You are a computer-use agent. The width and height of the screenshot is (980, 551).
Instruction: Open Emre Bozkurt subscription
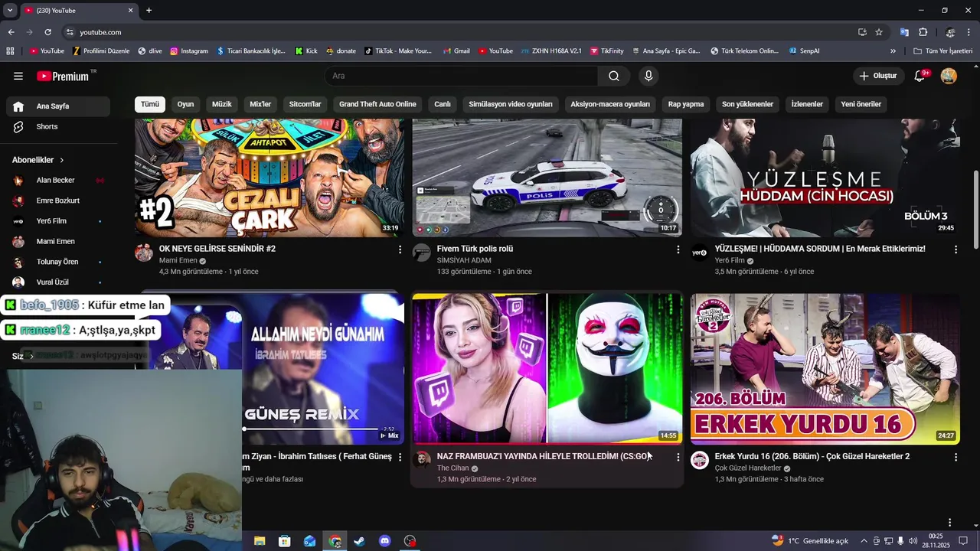[58, 201]
